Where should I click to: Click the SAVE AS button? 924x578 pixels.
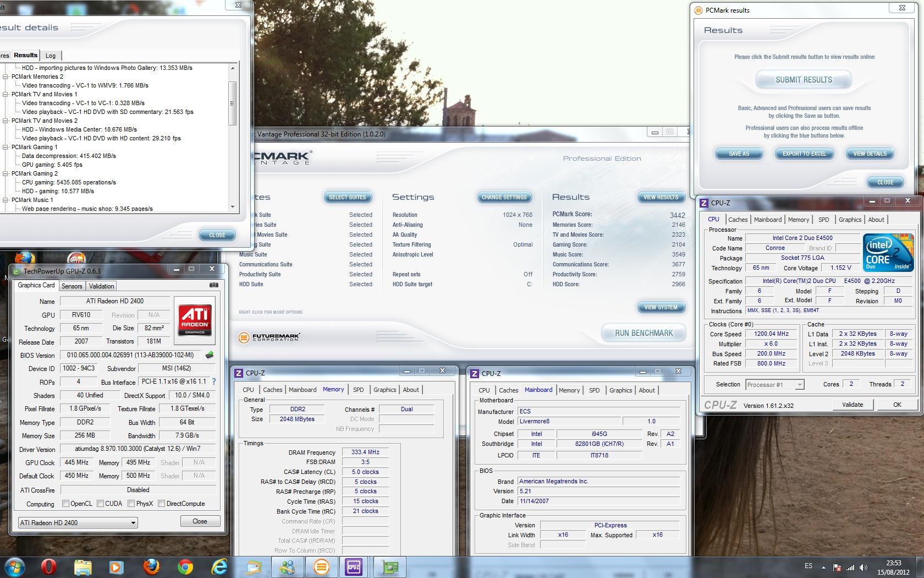tap(739, 154)
